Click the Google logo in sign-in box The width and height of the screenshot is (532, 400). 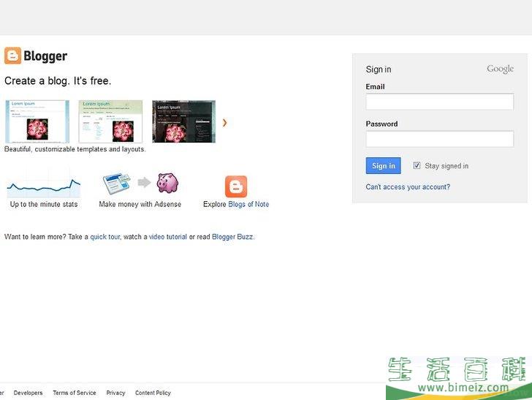point(500,69)
